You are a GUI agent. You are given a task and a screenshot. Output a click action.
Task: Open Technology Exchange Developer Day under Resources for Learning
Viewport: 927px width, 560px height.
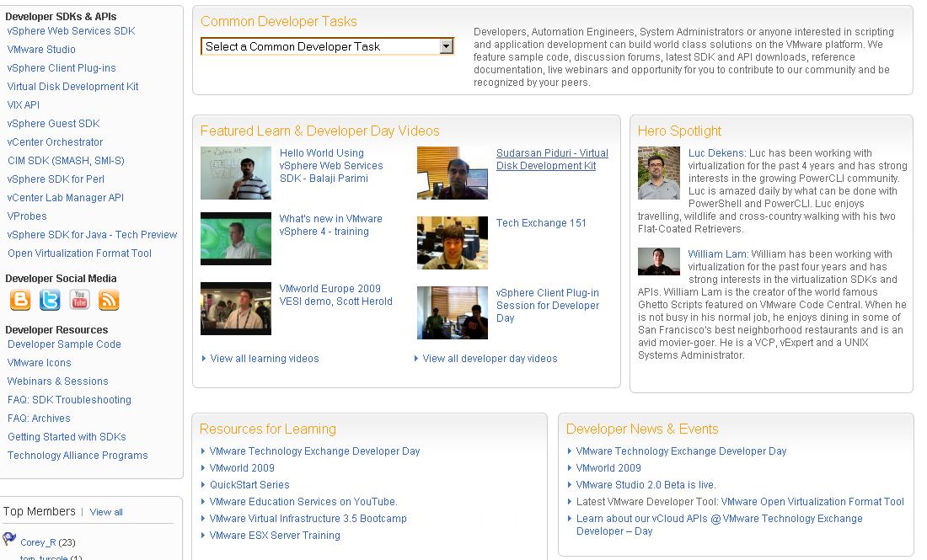click(314, 451)
